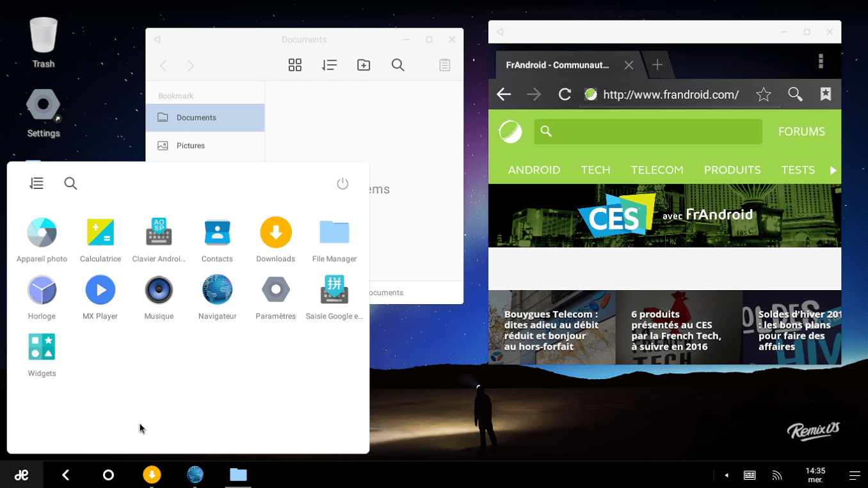The image size is (868, 488).
Task: Launch the Appareil photo app
Action: (42, 232)
